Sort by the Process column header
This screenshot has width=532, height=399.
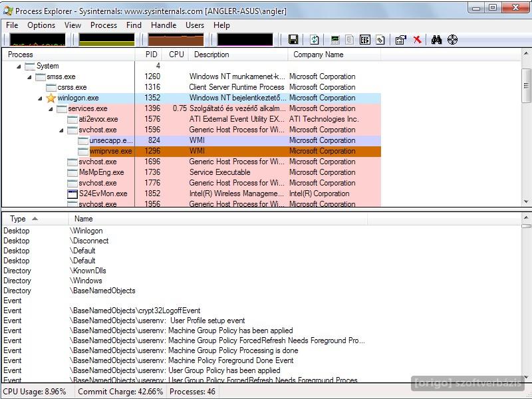click(68, 55)
